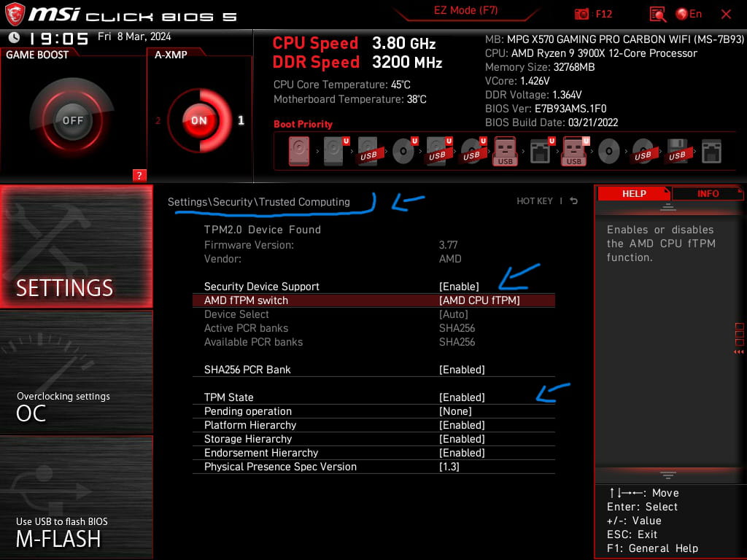Click the Vendor value AMD
The image size is (747, 560).
pyautogui.click(x=449, y=259)
